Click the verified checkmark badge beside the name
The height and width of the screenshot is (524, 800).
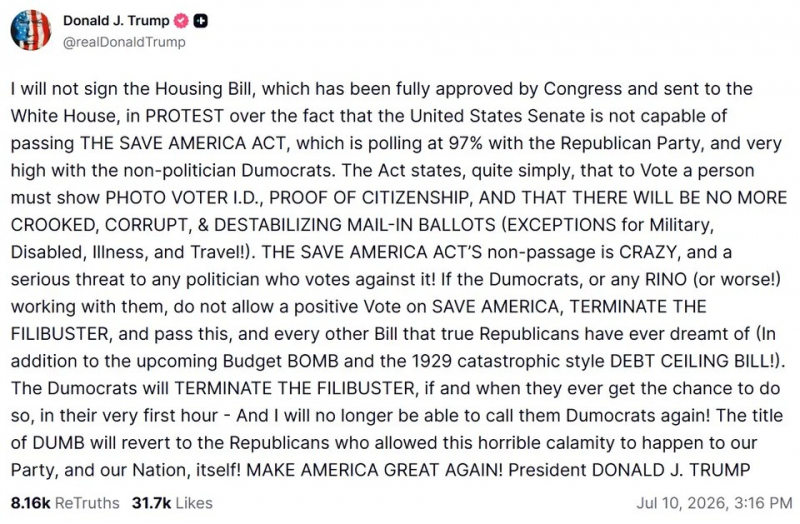[x=181, y=21]
